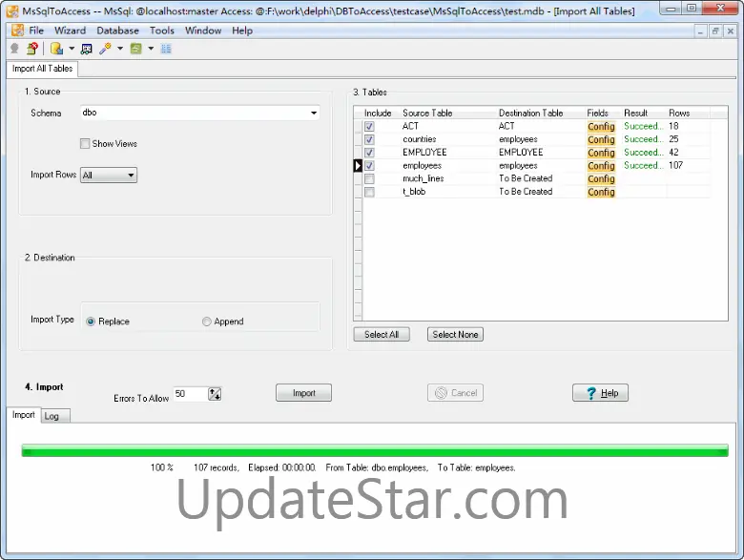The height and width of the screenshot is (560, 744).
Task: Uncheck Include for countries table
Action: (x=369, y=139)
